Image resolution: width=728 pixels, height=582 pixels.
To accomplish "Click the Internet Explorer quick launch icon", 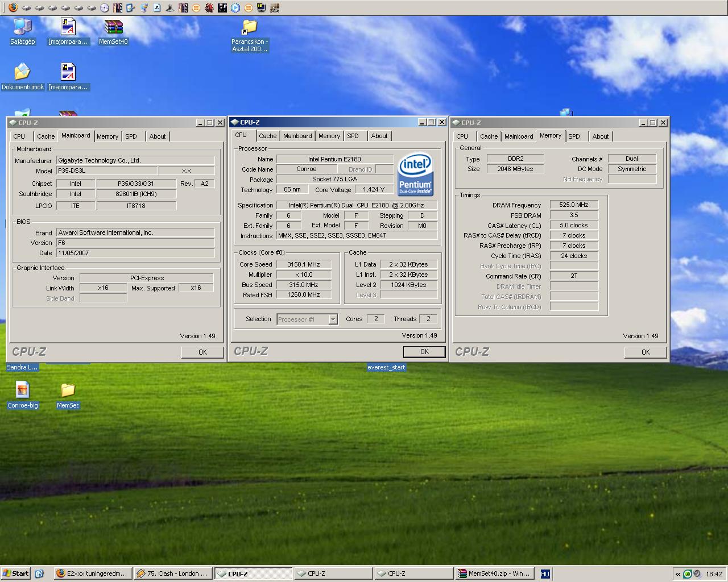I will 39,573.
